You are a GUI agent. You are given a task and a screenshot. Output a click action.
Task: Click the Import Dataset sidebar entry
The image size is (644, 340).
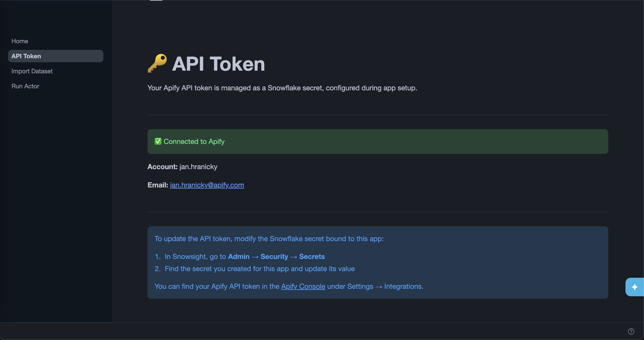point(32,71)
